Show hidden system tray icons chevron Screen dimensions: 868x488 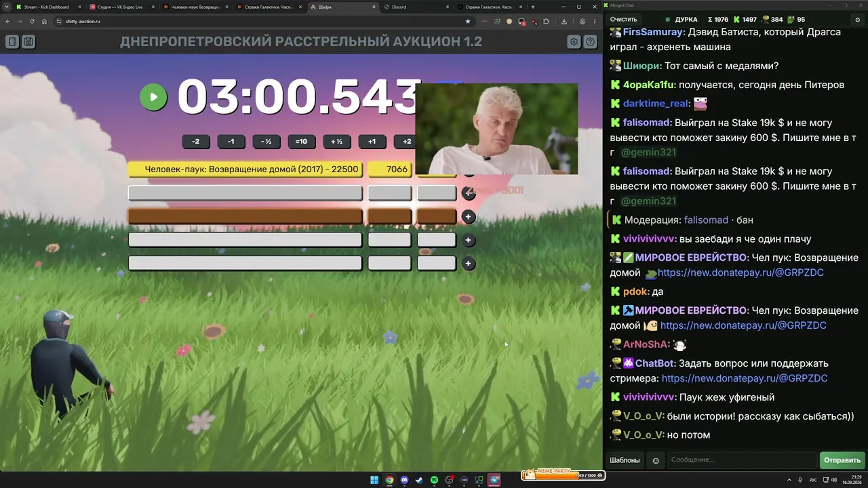tap(789, 480)
